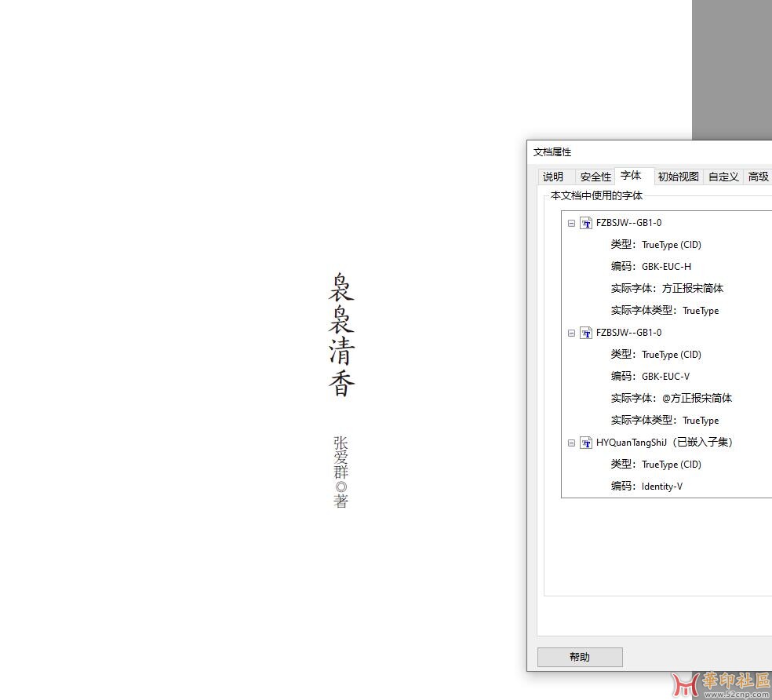
Task: Click 实际字体类型 row under GBK-EUC-V entry
Action: (665, 420)
